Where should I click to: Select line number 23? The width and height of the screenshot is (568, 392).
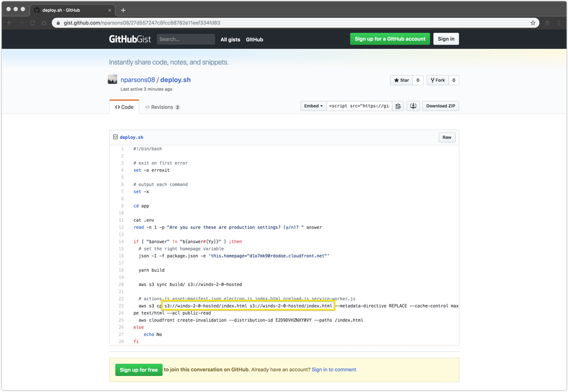121,306
